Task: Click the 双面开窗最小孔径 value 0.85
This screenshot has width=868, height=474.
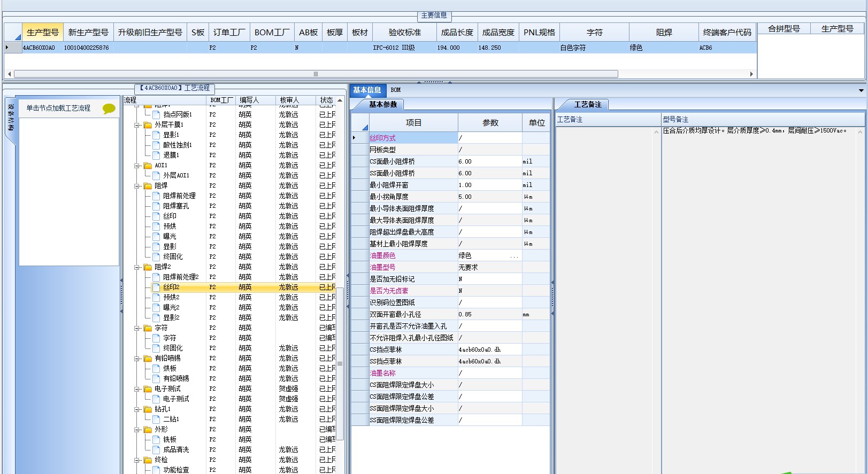Action: coord(490,314)
